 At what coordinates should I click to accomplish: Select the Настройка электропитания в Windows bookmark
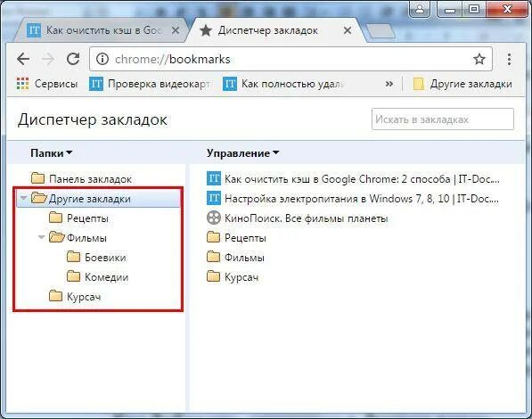353,199
